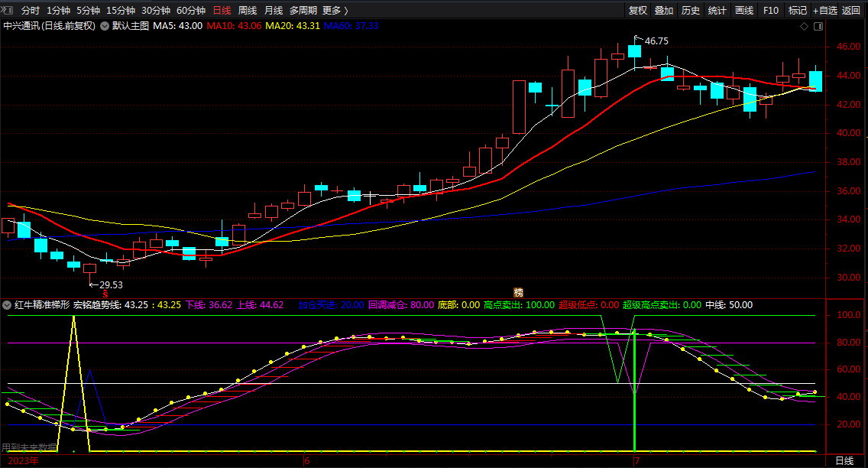Screen dimensions: 868x468
Task: Click the 返回 back button
Action: pyautogui.click(x=851, y=11)
